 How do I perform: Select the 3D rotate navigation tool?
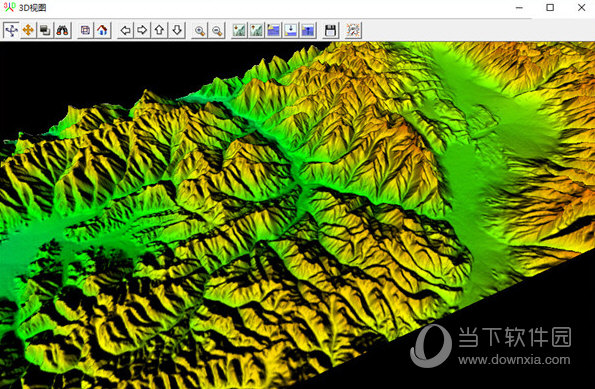coord(11,30)
